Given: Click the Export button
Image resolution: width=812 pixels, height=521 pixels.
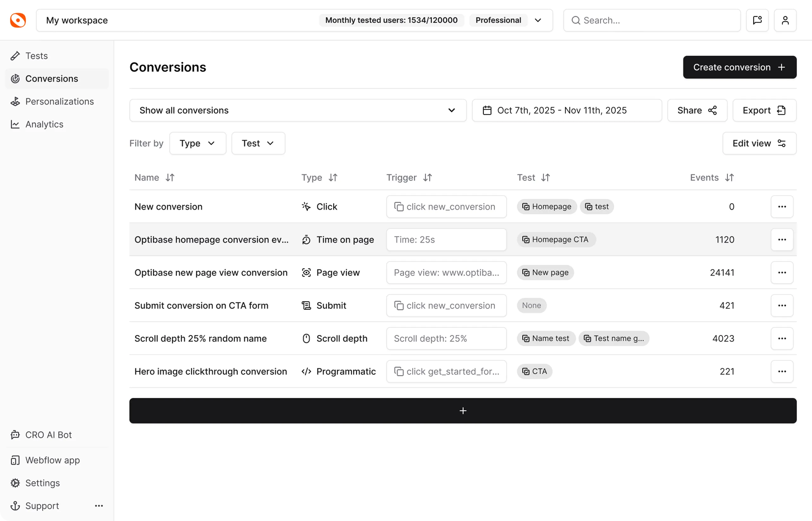Looking at the screenshot, I should [x=764, y=110].
